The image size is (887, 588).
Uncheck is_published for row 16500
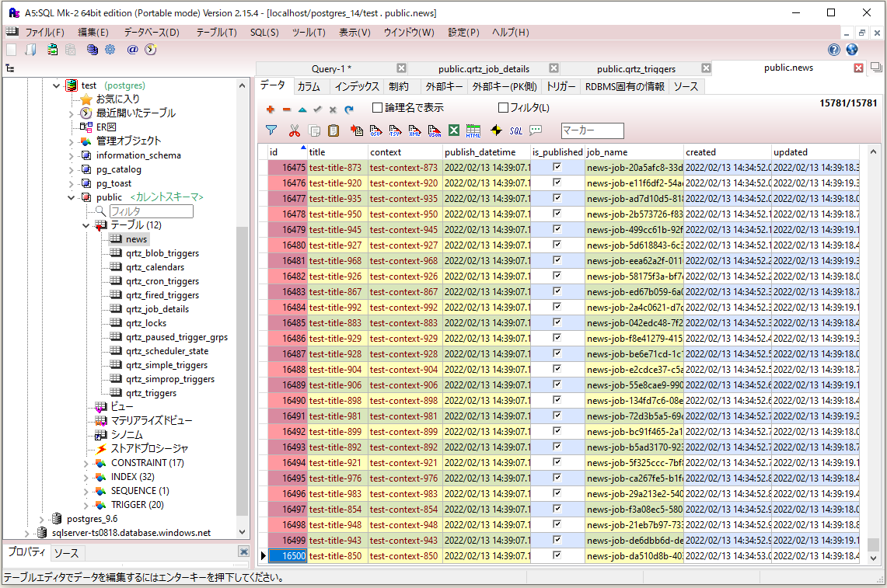(557, 555)
